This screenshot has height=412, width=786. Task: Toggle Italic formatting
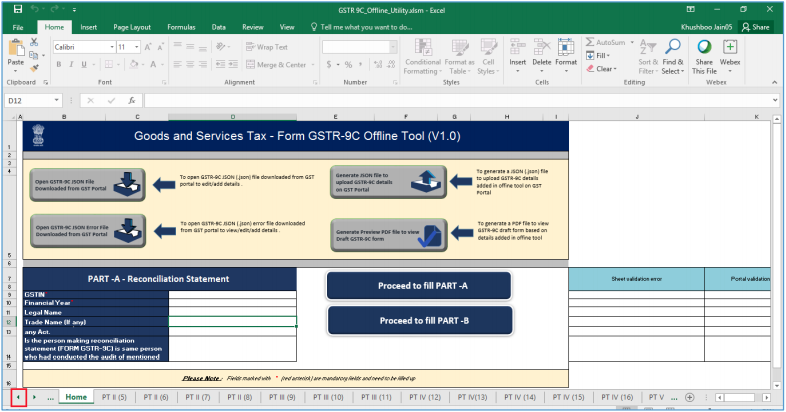[71, 64]
